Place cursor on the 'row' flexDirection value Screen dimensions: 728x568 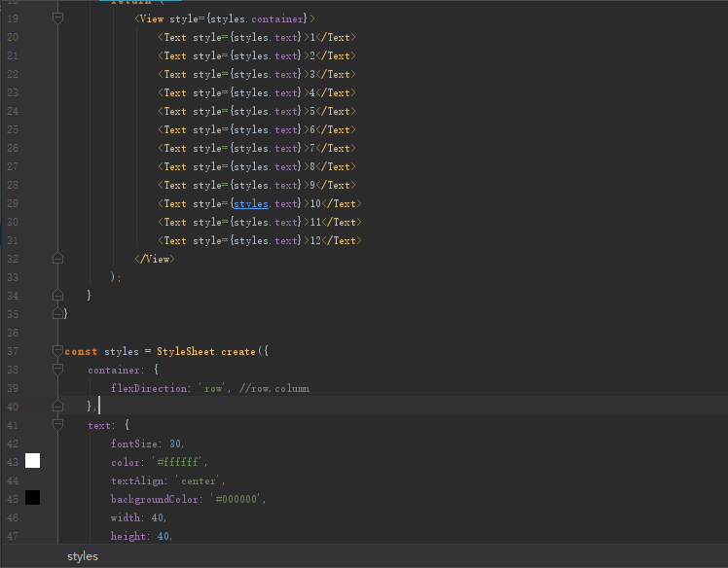pyautogui.click(x=212, y=388)
